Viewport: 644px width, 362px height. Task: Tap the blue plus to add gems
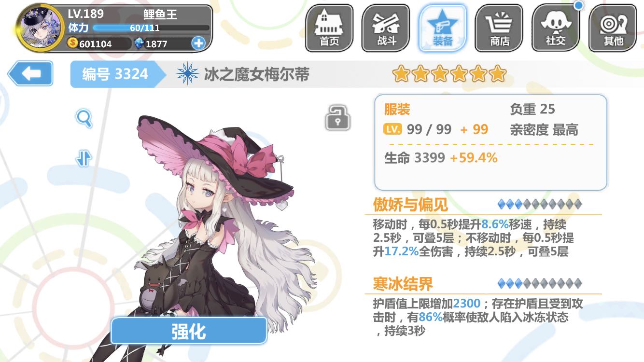click(x=198, y=43)
